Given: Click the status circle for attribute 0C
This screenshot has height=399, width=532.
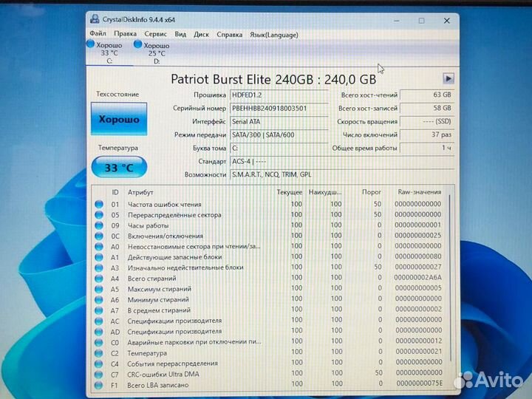Looking at the screenshot, I should (x=99, y=236).
